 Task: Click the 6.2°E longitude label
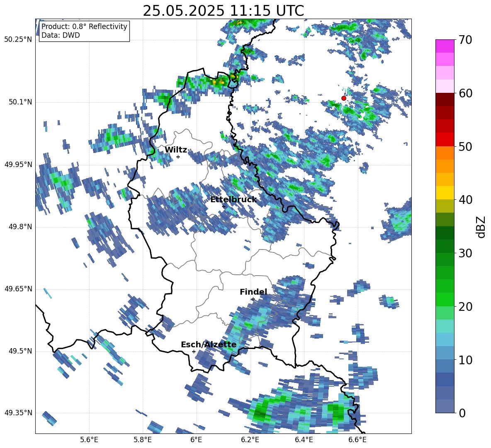tap(250, 440)
